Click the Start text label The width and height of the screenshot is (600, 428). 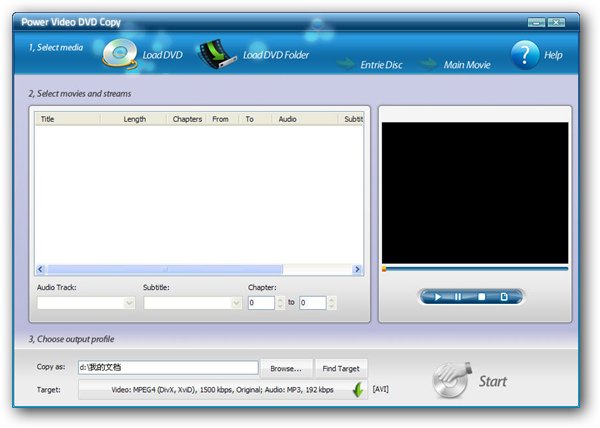click(493, 381)
